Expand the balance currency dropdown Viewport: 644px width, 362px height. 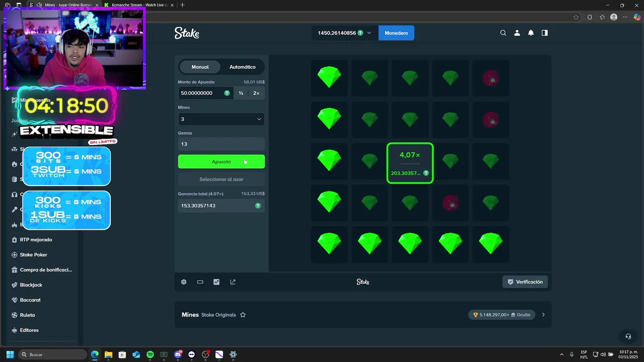point(369,33)
